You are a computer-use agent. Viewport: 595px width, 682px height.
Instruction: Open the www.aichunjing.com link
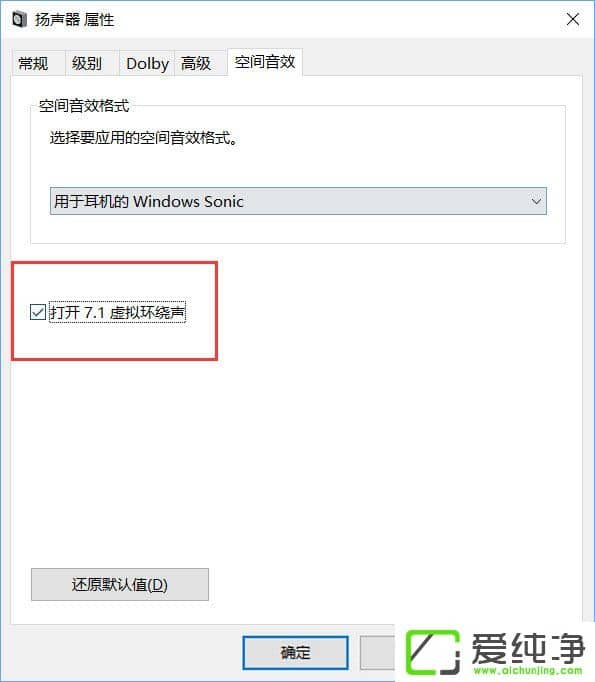point(528,670)
